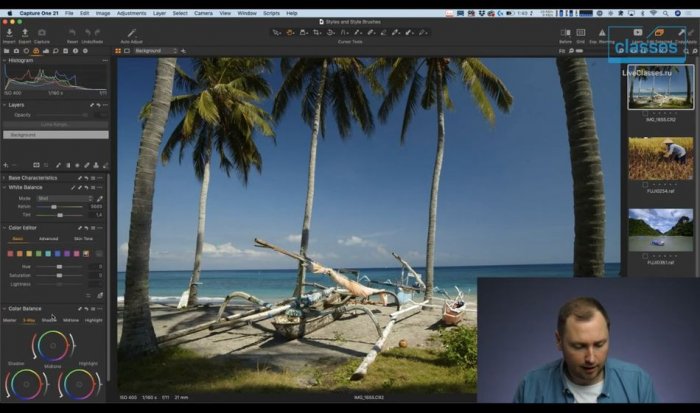Open the Layer menu

[x=159, y=13]
